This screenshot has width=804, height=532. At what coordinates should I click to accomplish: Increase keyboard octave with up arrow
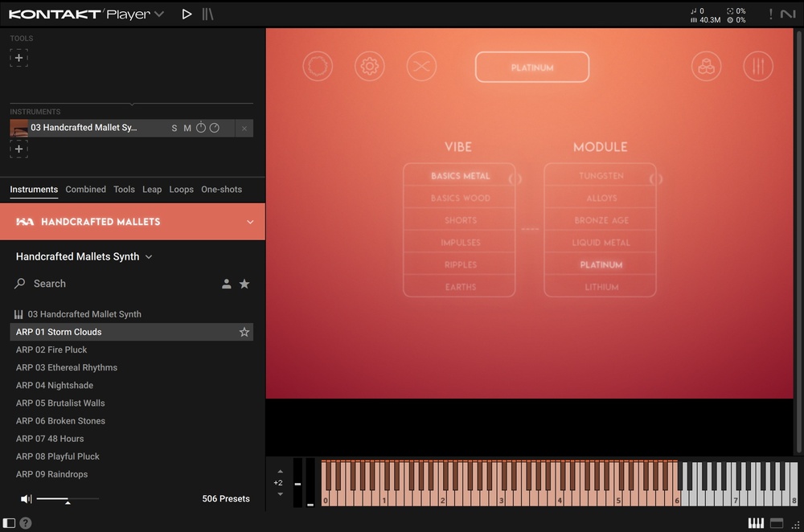click(x=280, y=472)
